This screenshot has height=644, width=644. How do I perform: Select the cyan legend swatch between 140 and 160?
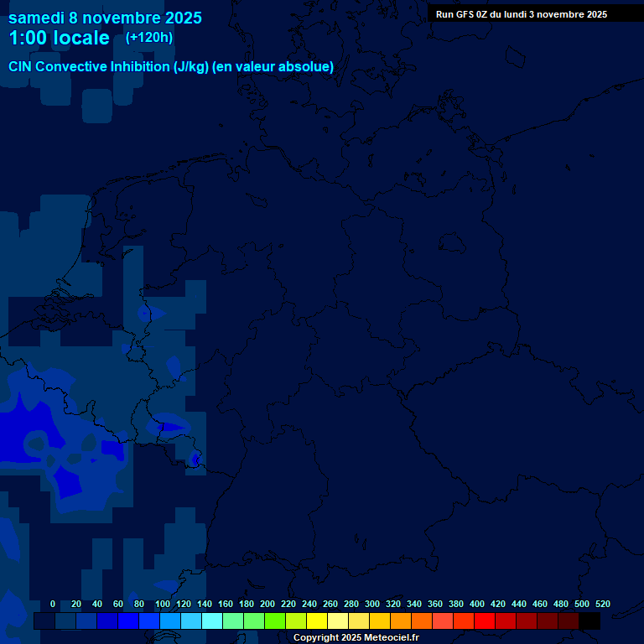212,621
